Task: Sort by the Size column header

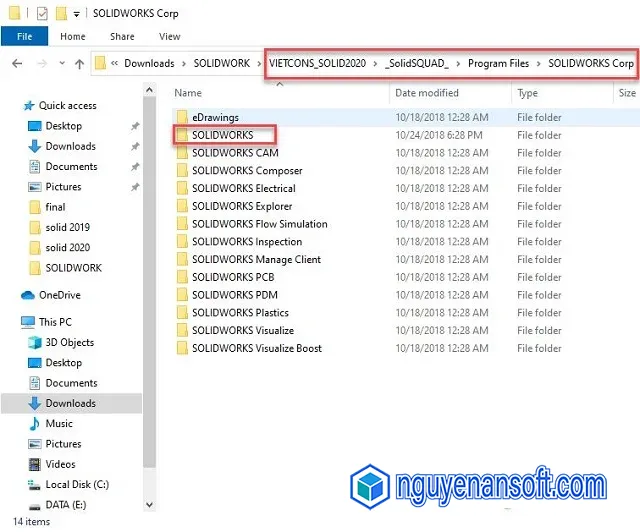Action: (627, 93)
